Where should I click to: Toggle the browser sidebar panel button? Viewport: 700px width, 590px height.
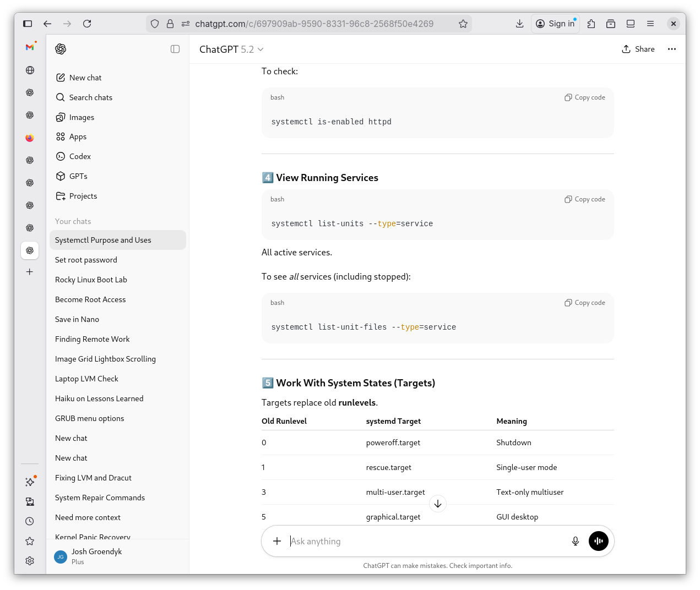coord(28,24)
